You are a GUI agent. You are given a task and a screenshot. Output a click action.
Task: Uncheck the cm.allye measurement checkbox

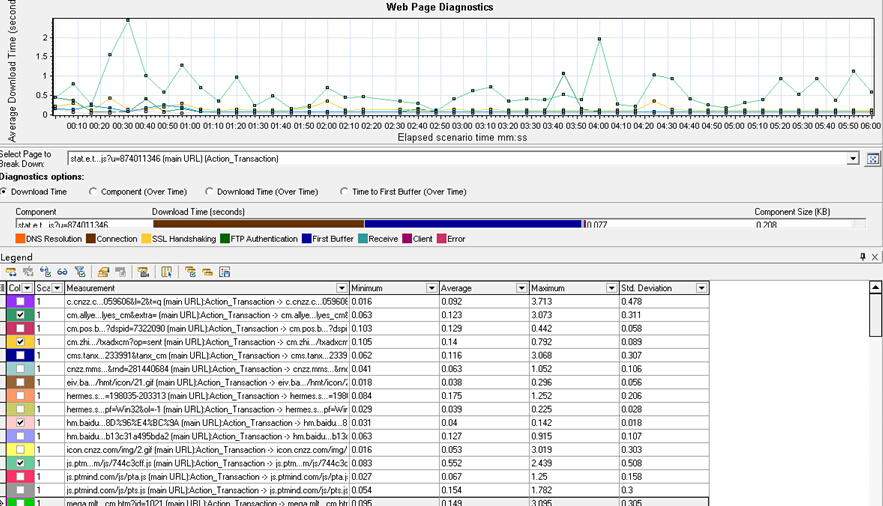[20, 314]
